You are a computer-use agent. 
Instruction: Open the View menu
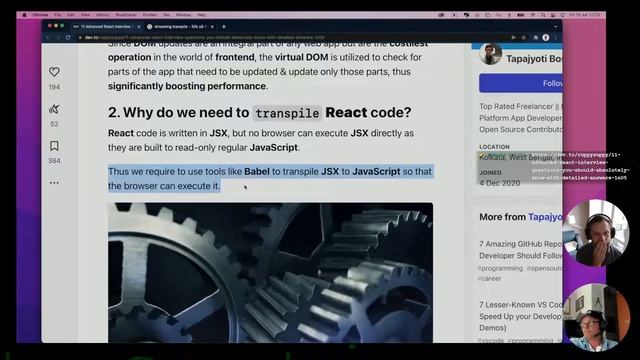point(85,15)
